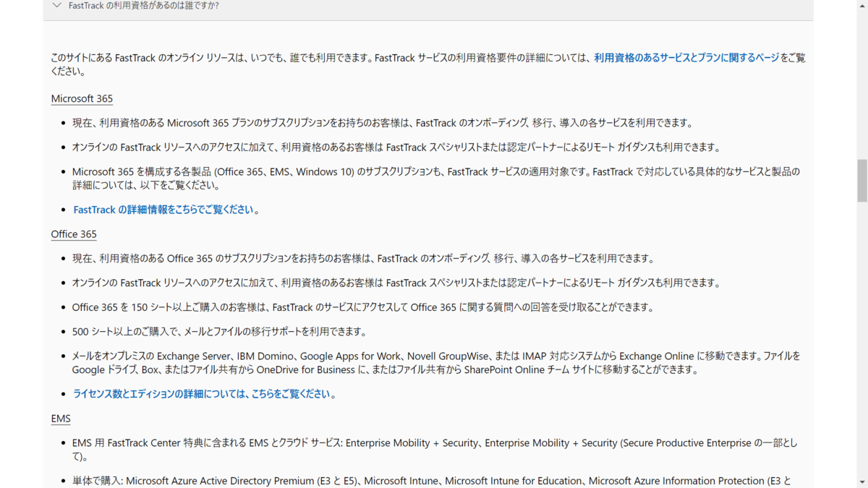The width and height of the screenshot is (868, 488).
Task: Click the Office 365 underlined heading
Action: tap(74, 234)
